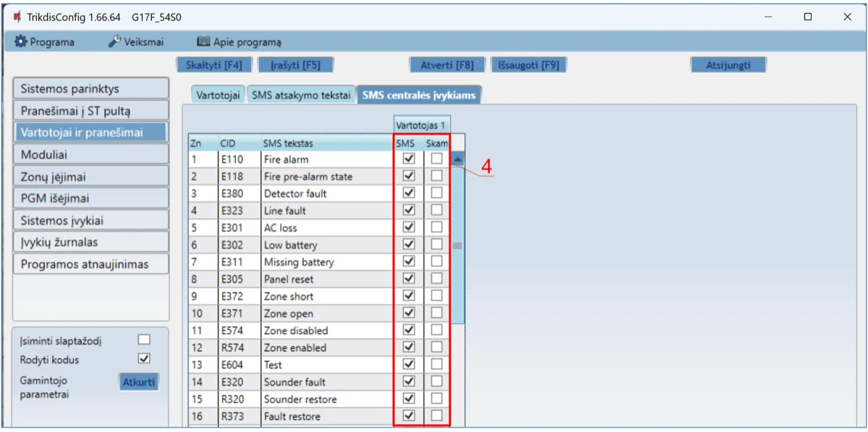Enable Skam checkbox for AC loss
The width and height of the screenshot is (868, 432).
[436, 227]
